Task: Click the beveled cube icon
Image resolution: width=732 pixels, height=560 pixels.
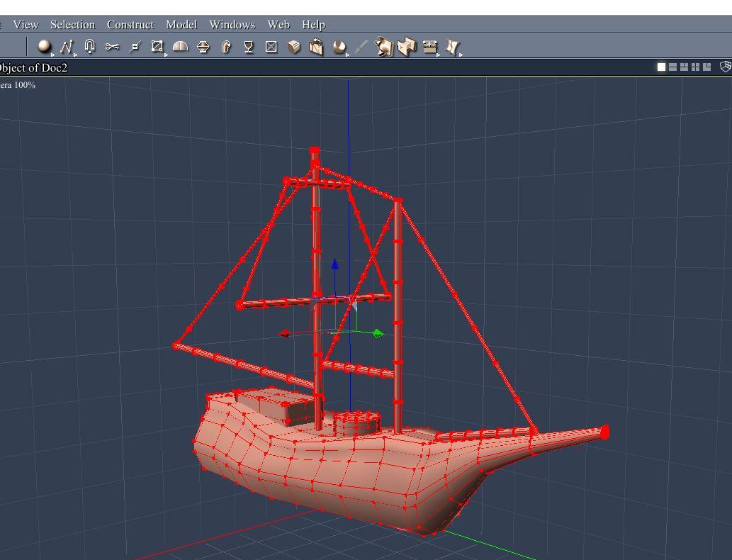Action: point(294,47)
